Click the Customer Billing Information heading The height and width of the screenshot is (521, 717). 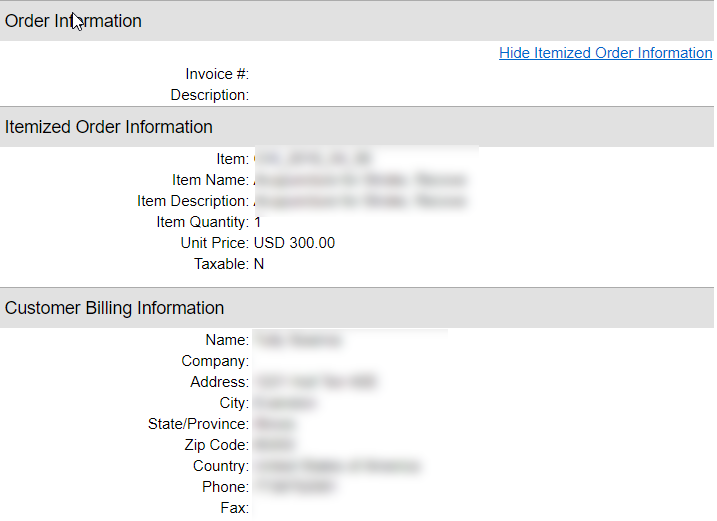pyautogui.click(x=115, y=308)
